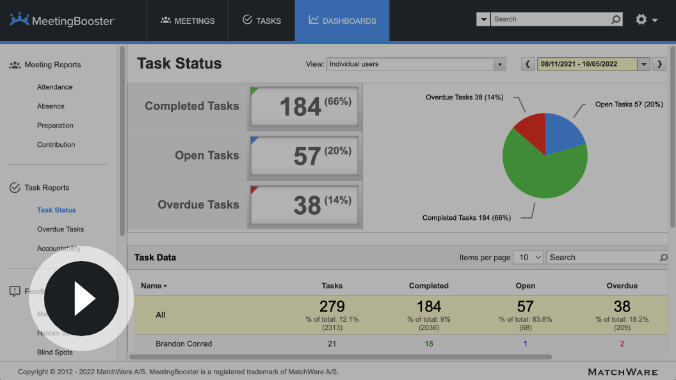Click the Meeting Reports people icon

tap(15, 65)
